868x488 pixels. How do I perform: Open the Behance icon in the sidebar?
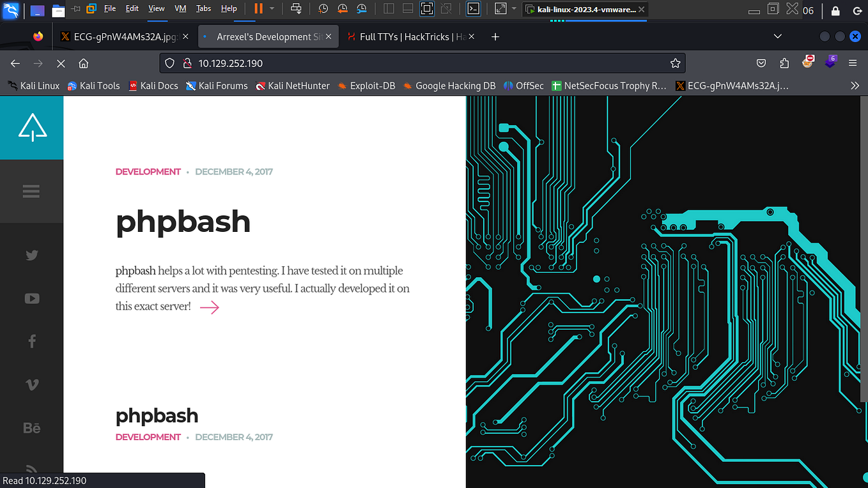(31, 427)
